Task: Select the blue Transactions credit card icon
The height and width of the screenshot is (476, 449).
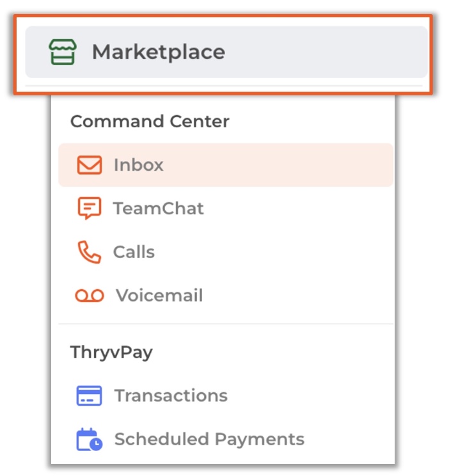Action: click(89, 395)
